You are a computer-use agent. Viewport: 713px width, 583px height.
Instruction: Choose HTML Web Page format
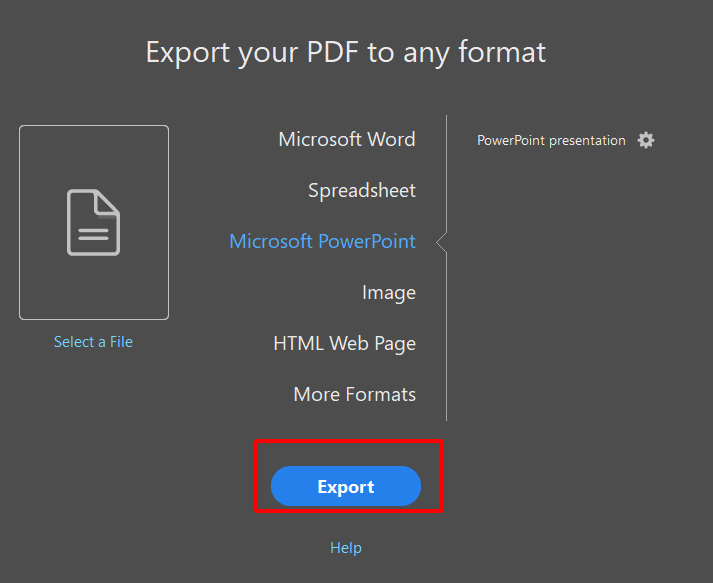(344, 343)
